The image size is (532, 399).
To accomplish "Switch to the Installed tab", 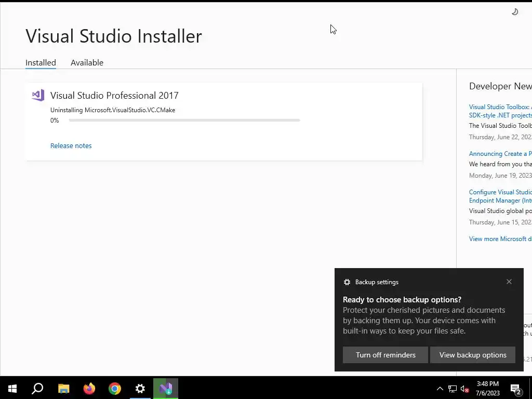I will point(41,63).
